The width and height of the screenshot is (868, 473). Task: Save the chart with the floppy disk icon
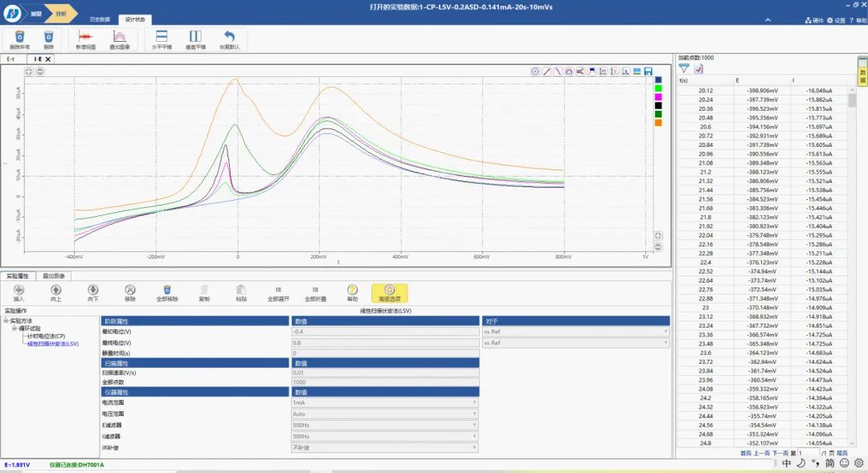[648, 71]
